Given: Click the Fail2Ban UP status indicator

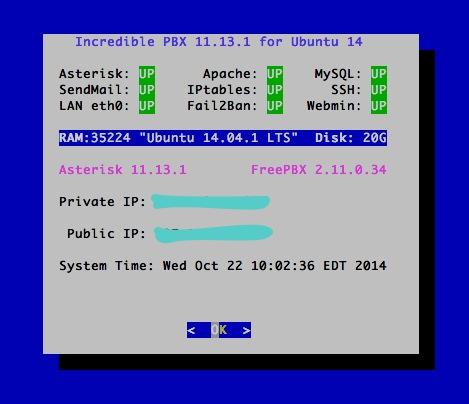Looking at the screenshot, I should point(275,106).
